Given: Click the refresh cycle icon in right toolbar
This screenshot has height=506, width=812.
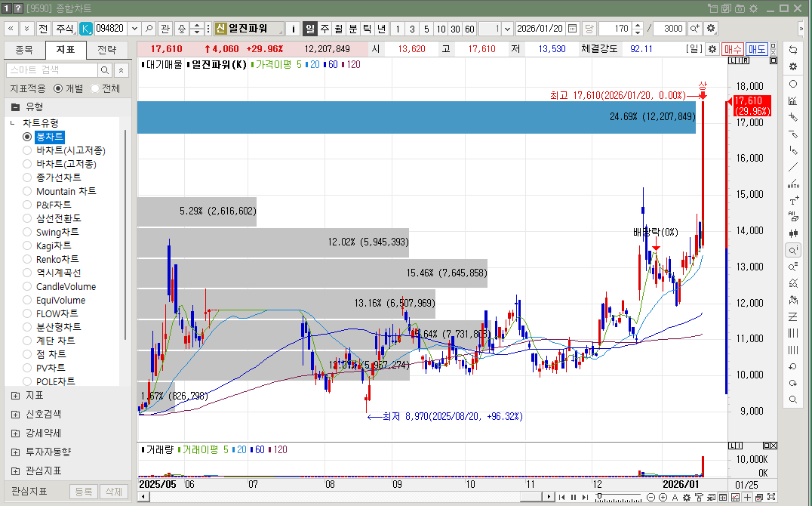Looking at the screenshot, I should click(x=793, y=50).
